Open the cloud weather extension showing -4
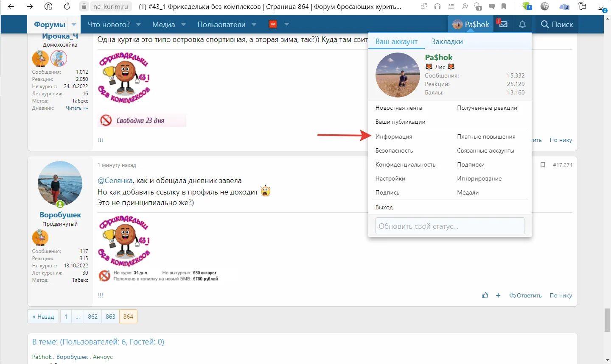This screenshot has width=611, height=364. point(564,7)
